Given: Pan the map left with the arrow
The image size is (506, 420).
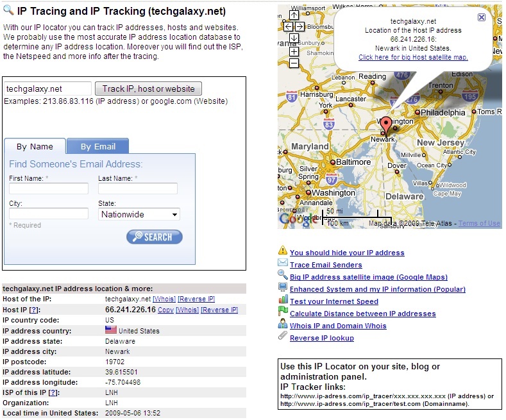Looking at the screenshot, I should tap(288, 26).
